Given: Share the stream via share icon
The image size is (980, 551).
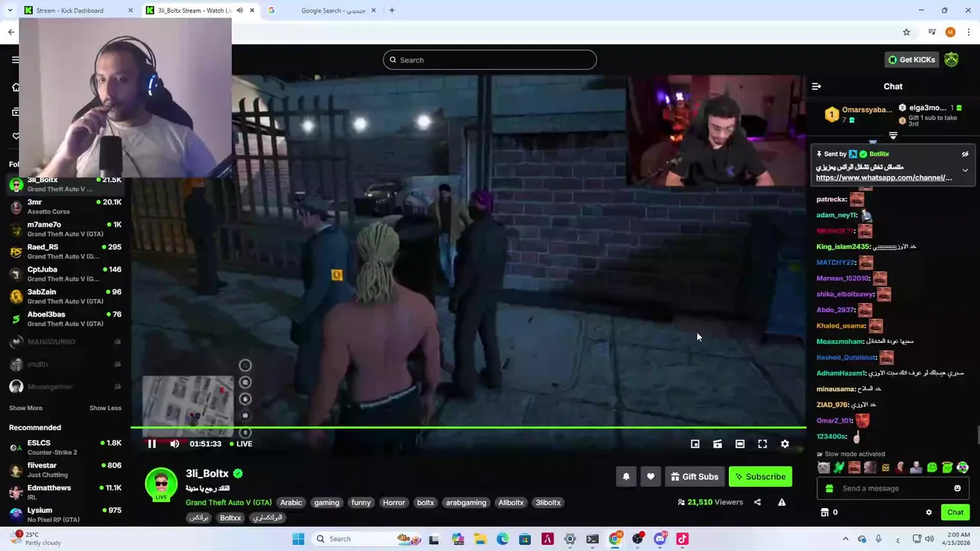Looking at the screenshot, I should click(x=757, y=502).
